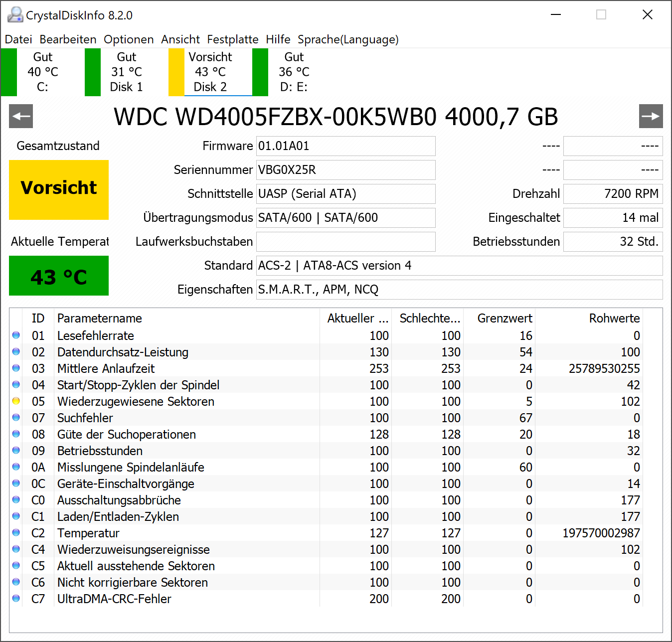
Task: Click the ID column header
Action: (38, 318)
